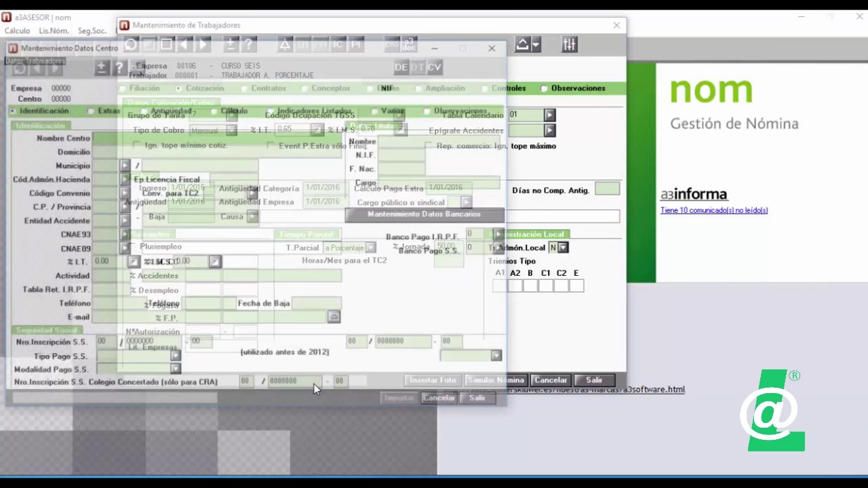This screenshot has height=488, width=868.
Task: Click plus/minus icon in Datos Centro toolbar
Action: [102, 68]
